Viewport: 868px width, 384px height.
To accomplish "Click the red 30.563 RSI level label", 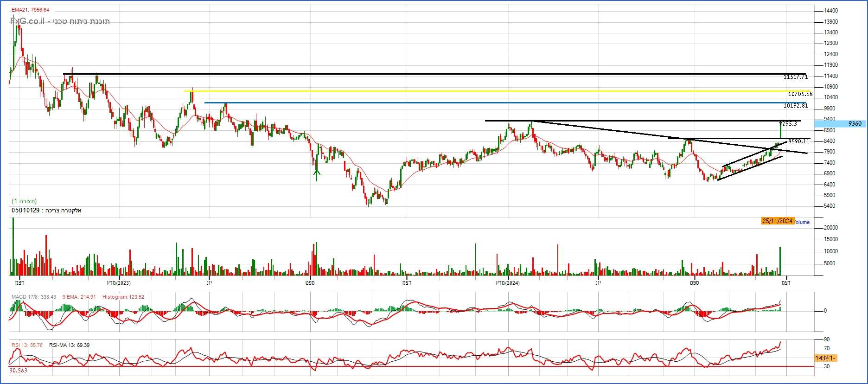I will (18, 371).
